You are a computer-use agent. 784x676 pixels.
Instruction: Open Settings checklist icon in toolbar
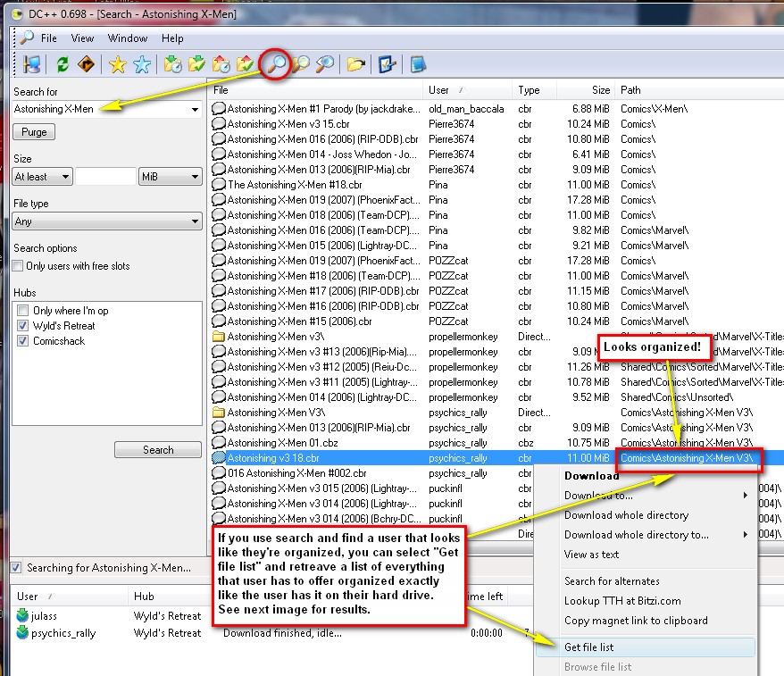pyautogui.click(x=387, y=64)
